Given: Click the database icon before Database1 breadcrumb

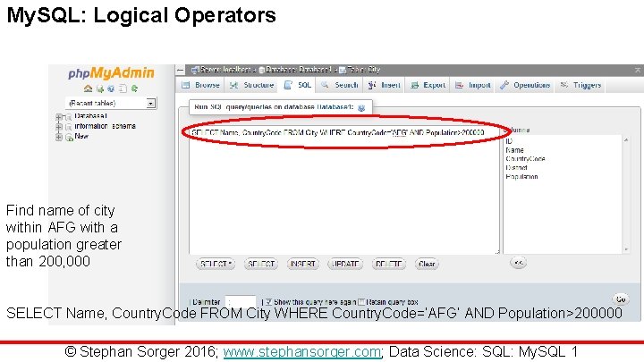Looking at the screenshot, I should coord(261,70).
